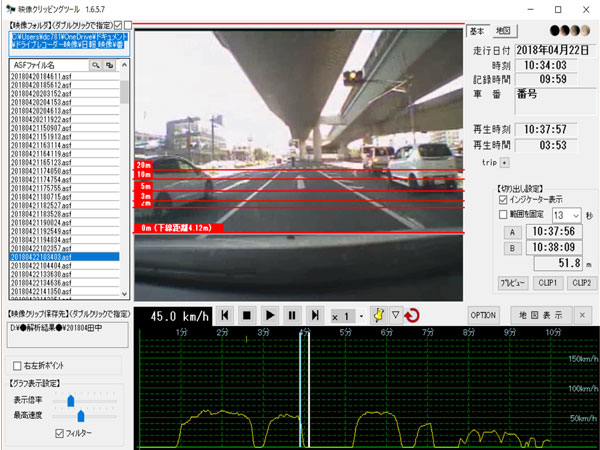The image size is (600, 450).
Task: Click the CLIP1 button
Action: coord(548,283)
